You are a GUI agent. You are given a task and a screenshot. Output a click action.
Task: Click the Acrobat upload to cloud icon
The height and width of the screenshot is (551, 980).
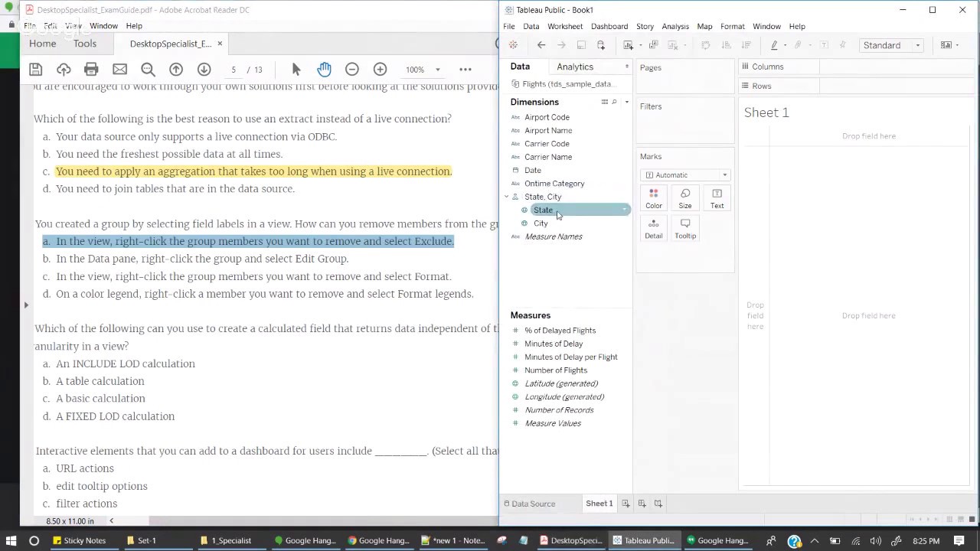tap(64, 70)
